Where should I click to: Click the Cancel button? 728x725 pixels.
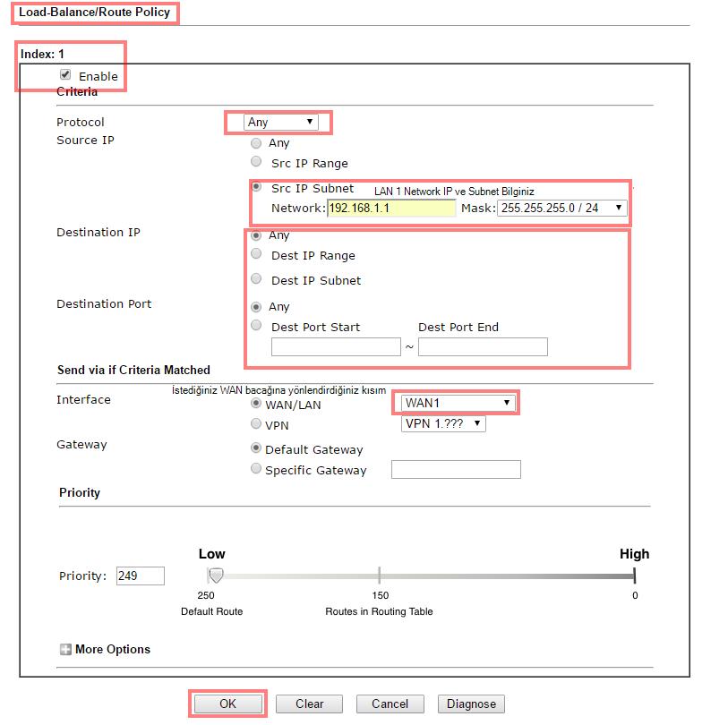coord(390,704)
